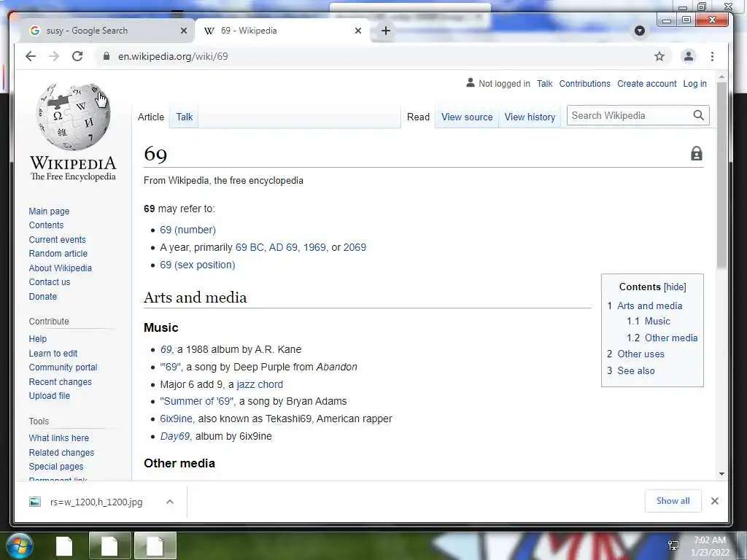Click the scrollbar down arrow

click(x=721, y=474)
